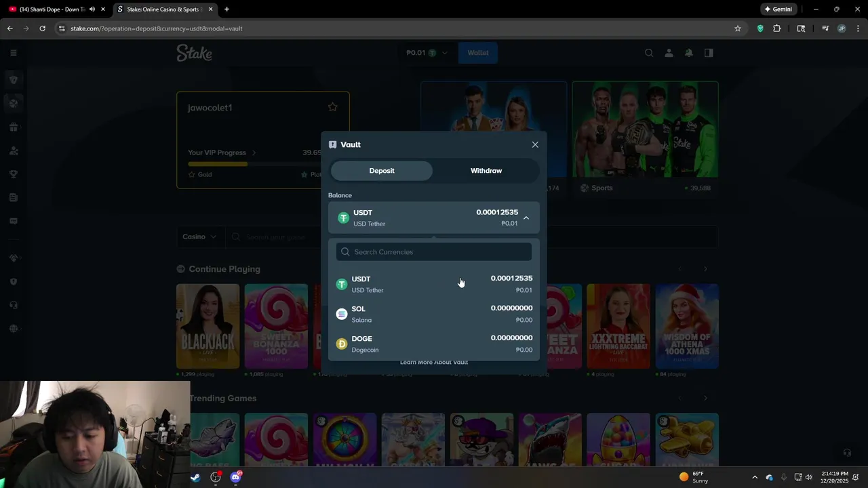Choose SOL Solana from the currency list

[x=434, y=314]
